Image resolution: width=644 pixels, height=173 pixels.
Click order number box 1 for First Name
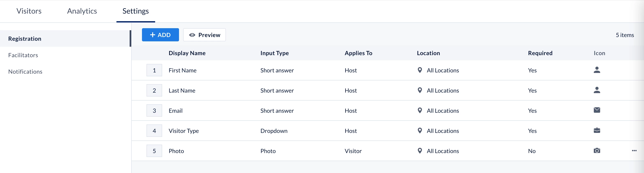154,71
